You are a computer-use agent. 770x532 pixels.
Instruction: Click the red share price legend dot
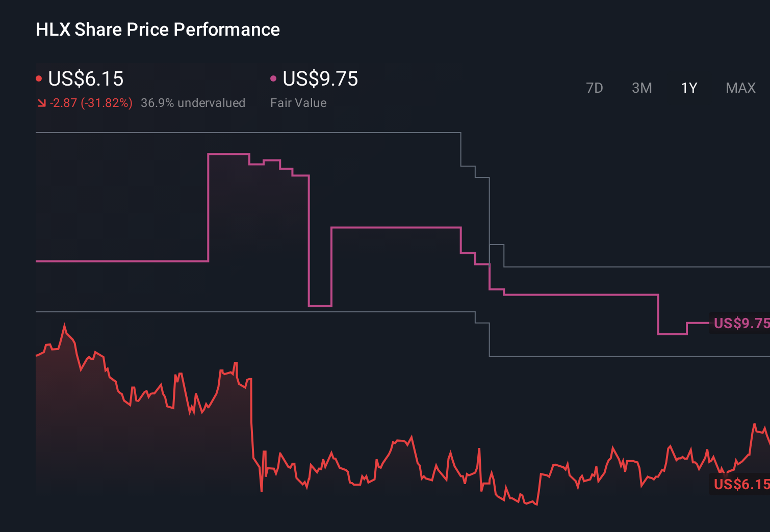tap(39, 78)
